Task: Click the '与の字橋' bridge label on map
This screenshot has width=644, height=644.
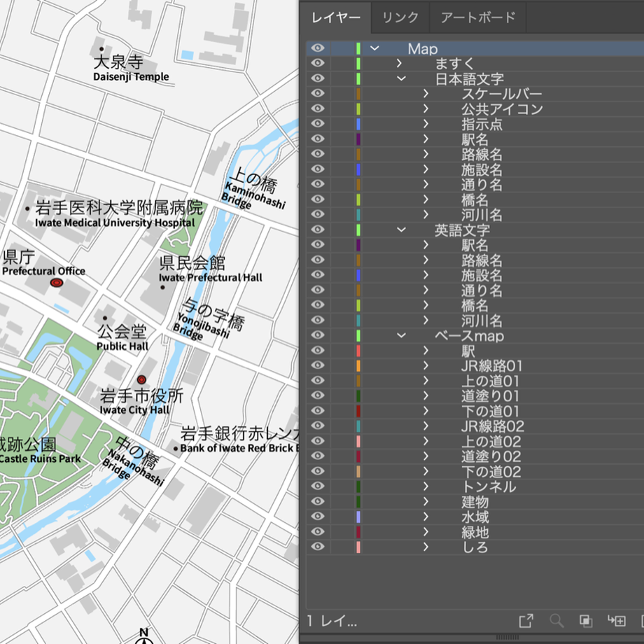Action: (x=213, y=314)
